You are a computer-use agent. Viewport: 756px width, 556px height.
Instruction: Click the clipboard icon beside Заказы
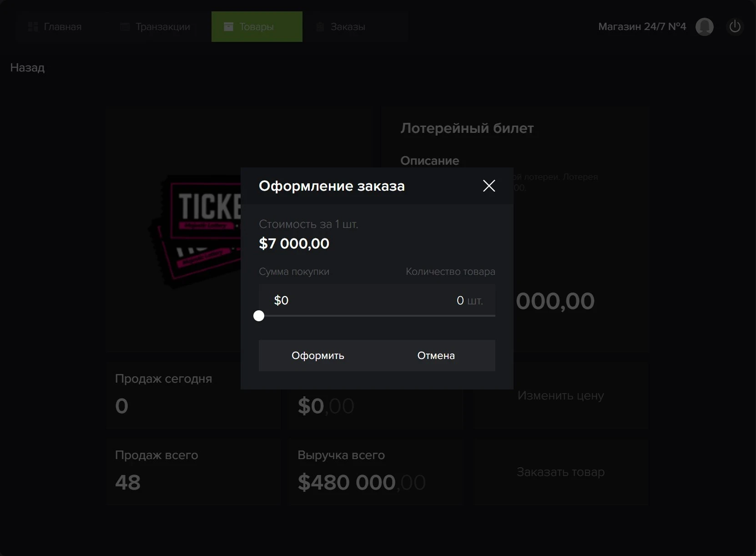pyautogui.click(x=320, y=27)
